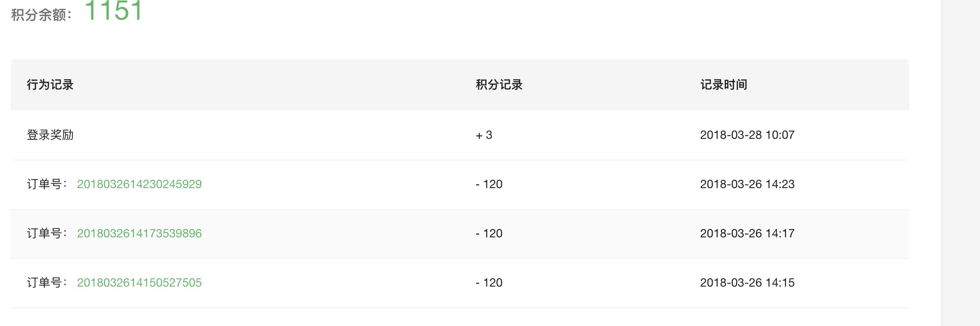The height and width of the screenshot is (326, 980).
Task: Click the 1151 points balance value
Action: coord(114,11)
